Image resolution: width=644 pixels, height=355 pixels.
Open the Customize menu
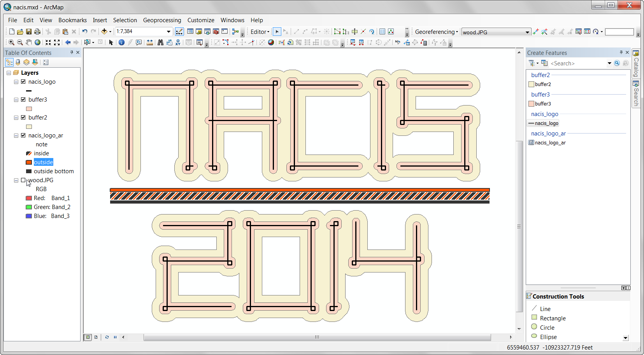[201, 20]
